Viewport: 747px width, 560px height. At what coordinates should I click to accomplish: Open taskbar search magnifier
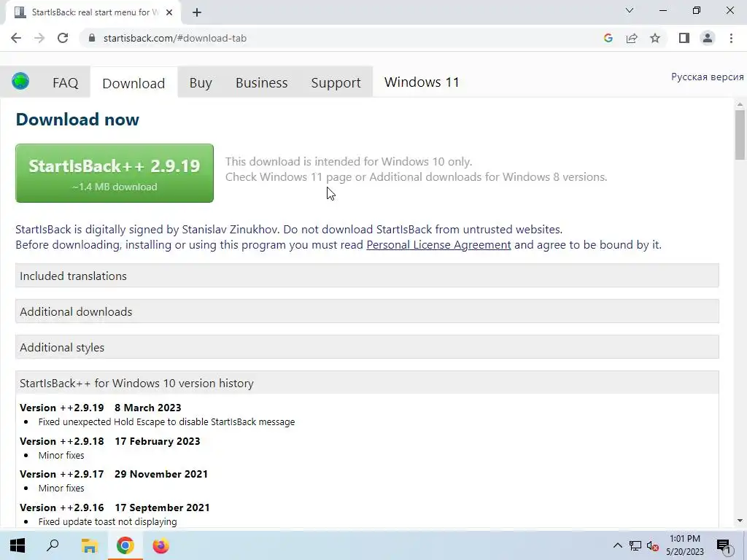pyautogui.click(x=53, y=545)
